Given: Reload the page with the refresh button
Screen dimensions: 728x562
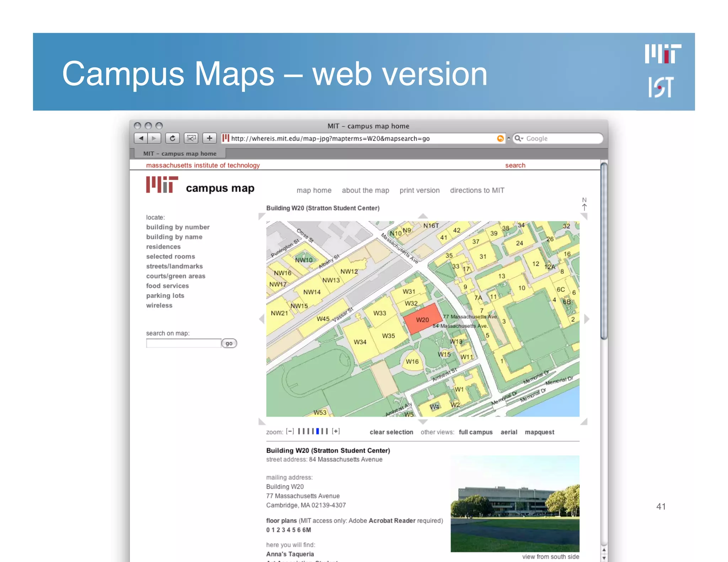Looking at the screenshot, I should coord(172,138).
